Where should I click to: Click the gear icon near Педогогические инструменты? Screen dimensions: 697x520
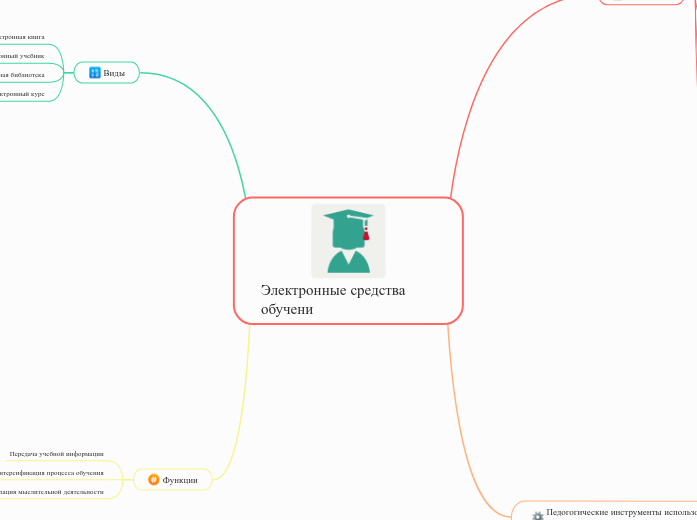pyautogui.click(x=537, y=515)
